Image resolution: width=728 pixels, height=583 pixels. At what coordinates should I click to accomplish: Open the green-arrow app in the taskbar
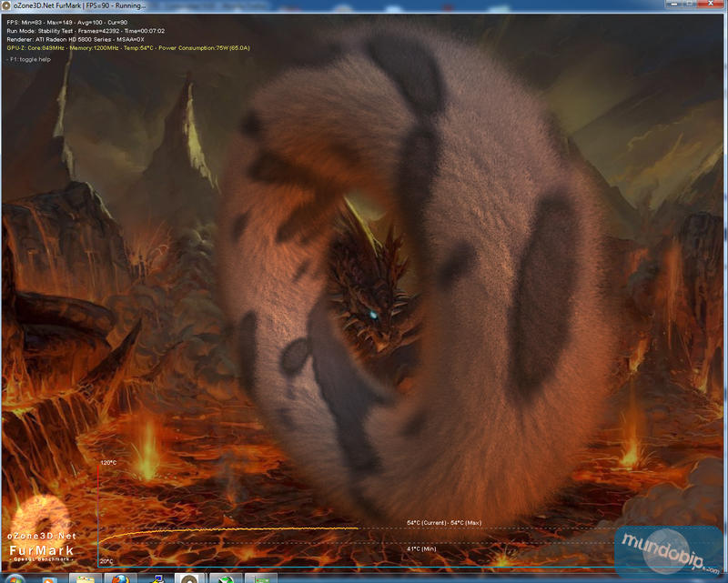pyautogui.click(x=226, y=578)
